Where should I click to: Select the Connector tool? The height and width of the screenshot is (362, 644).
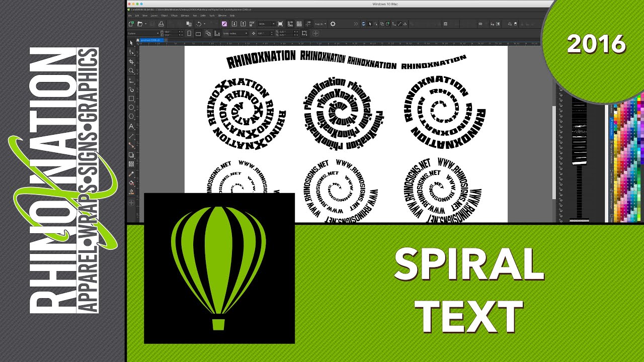coord(131,145)
